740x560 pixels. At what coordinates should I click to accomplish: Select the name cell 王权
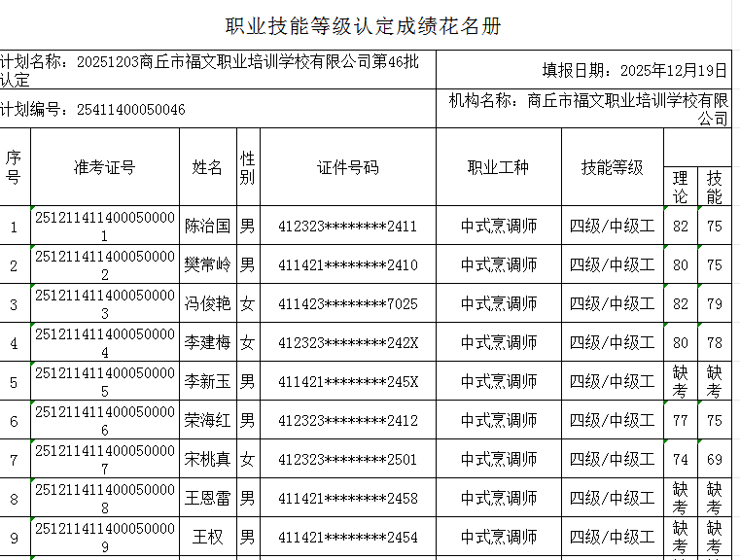pyautogui.click(x=208, y=538)
